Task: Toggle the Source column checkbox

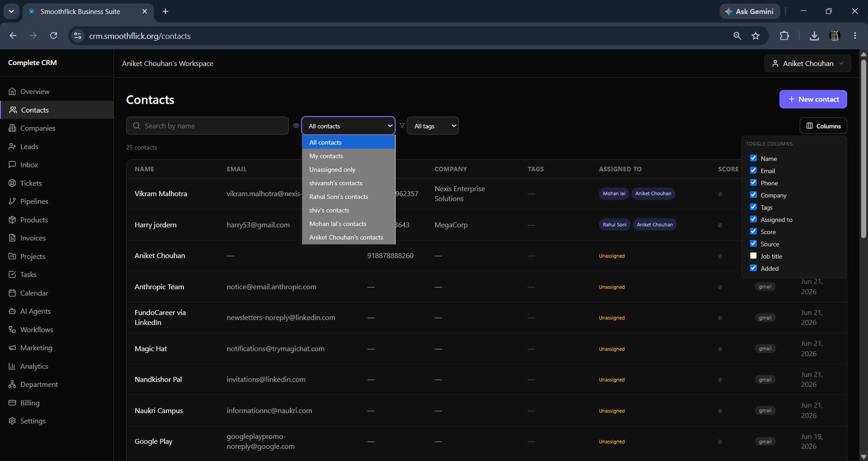Action: (753, 244)
